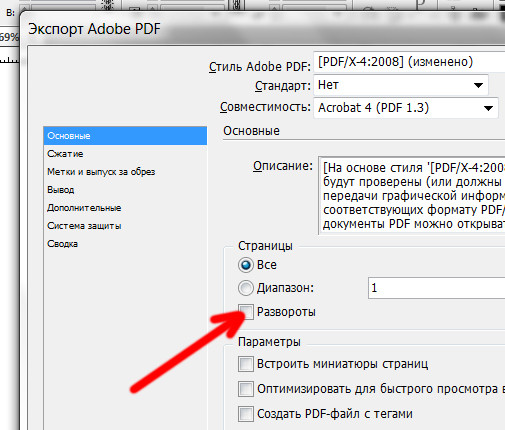Screen dimensions: 505x430
Task: Show the Сводка summary section
Action: click(62, 244)
